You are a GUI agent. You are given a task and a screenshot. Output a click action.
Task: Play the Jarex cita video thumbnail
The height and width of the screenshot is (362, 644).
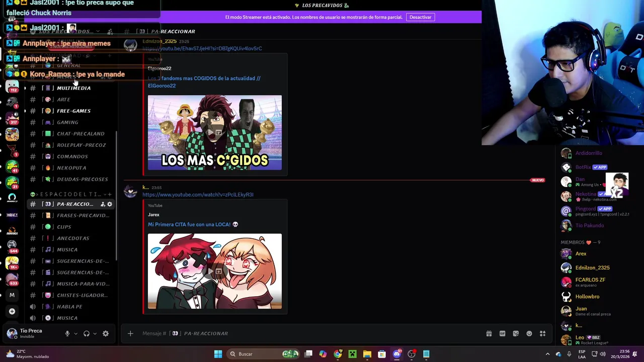(215, 271)
